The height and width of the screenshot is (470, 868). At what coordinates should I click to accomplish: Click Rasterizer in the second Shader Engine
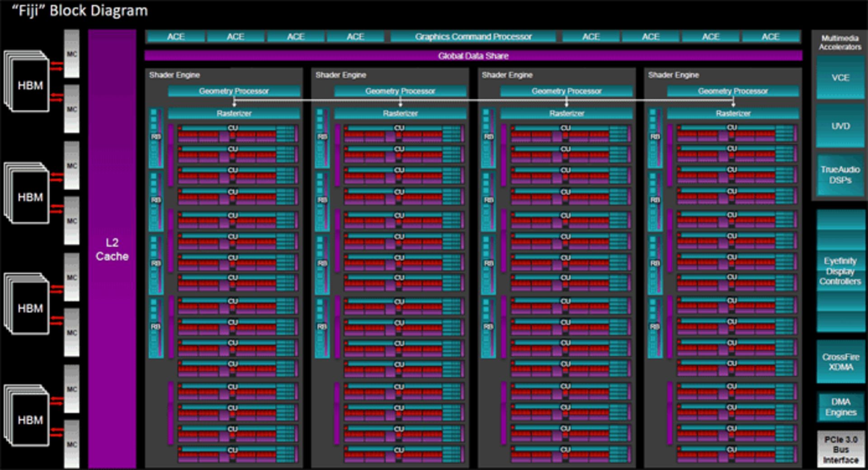tap(400, 113)
